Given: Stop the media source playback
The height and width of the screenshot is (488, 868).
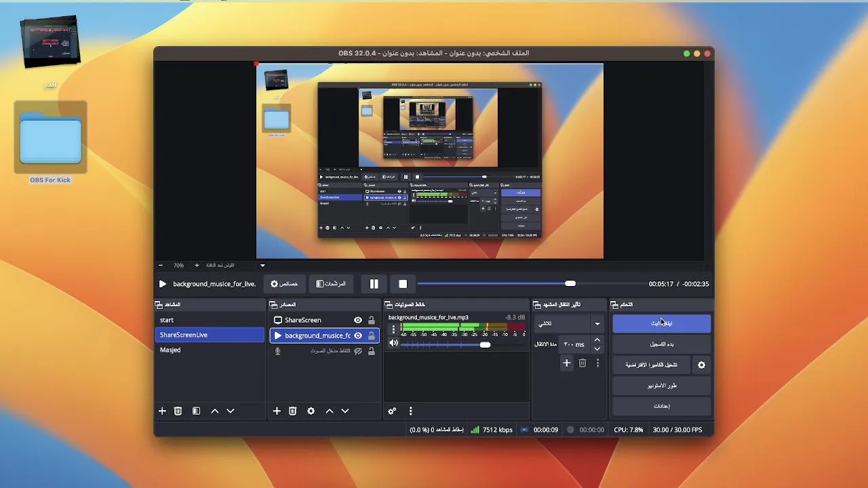Looking at the screenshot, I should tap(403, 284).
